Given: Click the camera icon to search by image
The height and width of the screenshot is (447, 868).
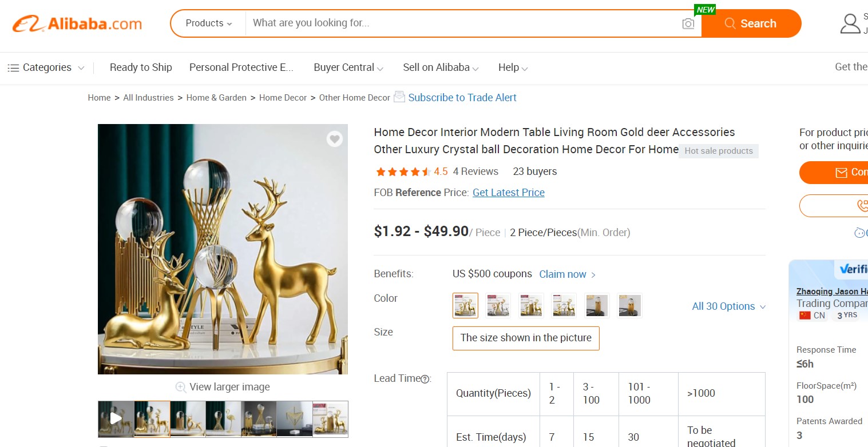Looking at the screenshot, I should [x=688, y=23].
